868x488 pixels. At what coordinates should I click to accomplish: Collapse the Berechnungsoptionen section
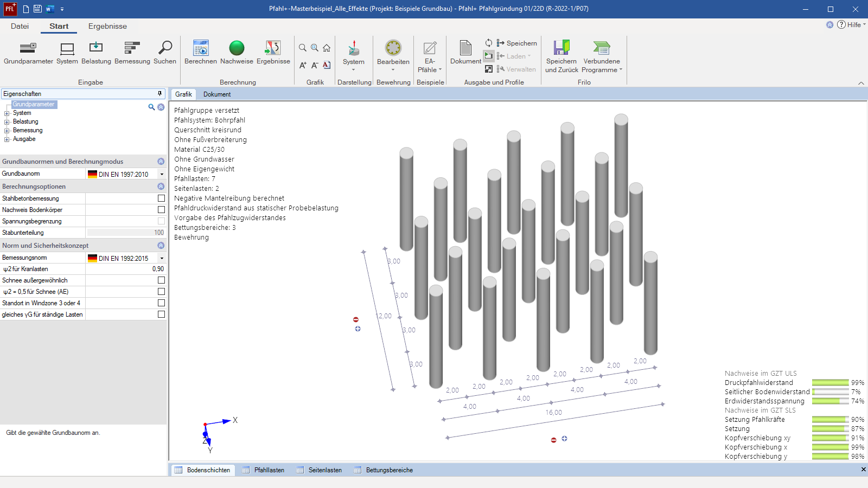(161, 187)
